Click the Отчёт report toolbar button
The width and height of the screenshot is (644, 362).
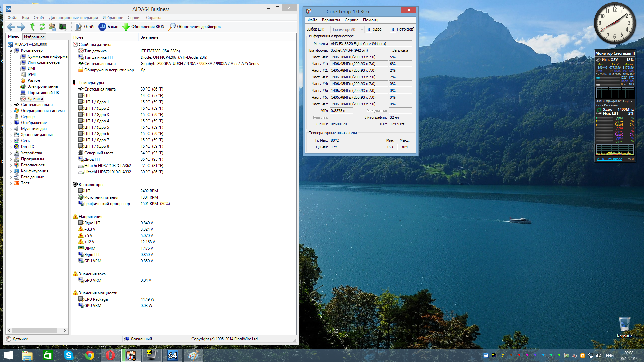85,27
